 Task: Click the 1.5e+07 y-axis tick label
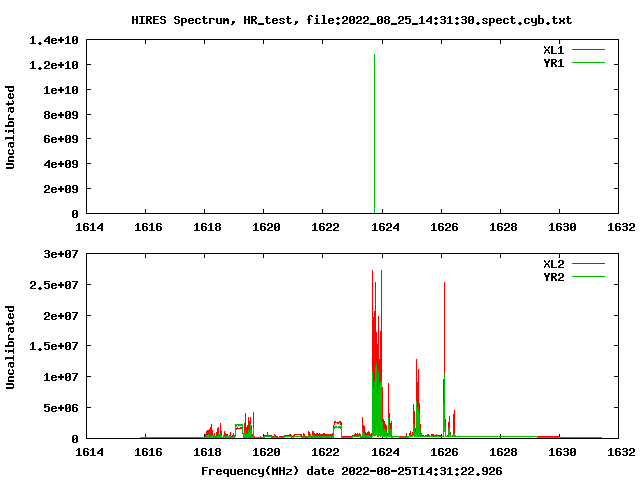tap(54, 346)
